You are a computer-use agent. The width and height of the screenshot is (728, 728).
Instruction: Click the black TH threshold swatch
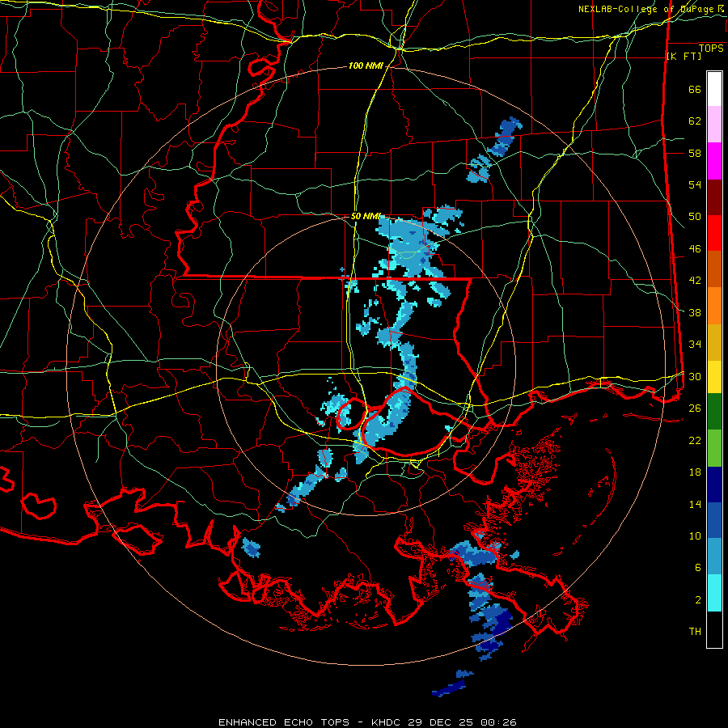click(x=714, y=629)
